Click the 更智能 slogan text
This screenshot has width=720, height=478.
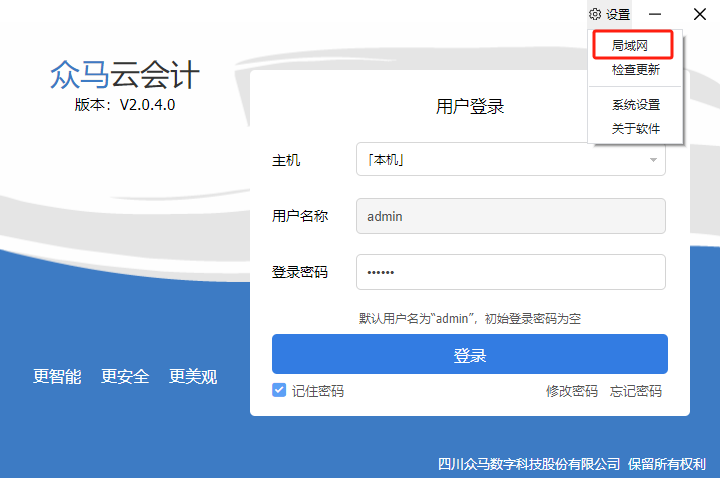pos(57,377)
